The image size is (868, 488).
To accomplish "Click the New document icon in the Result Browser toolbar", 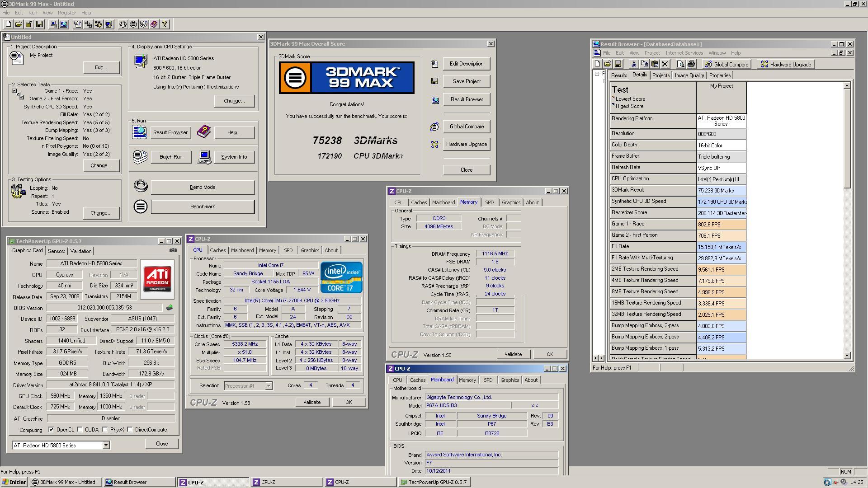I will click(x=597, y=64).
